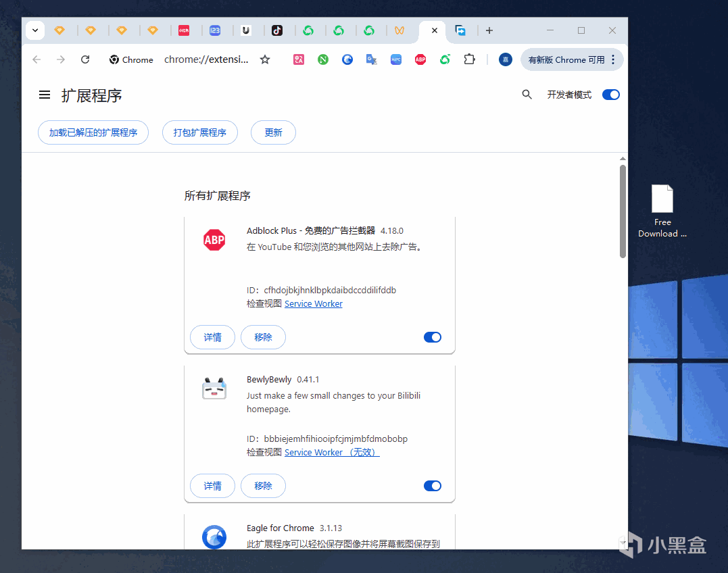The image size is (728, 573).
Task: Open Adblock Plus Service Worker link
Action: (314, 304)
